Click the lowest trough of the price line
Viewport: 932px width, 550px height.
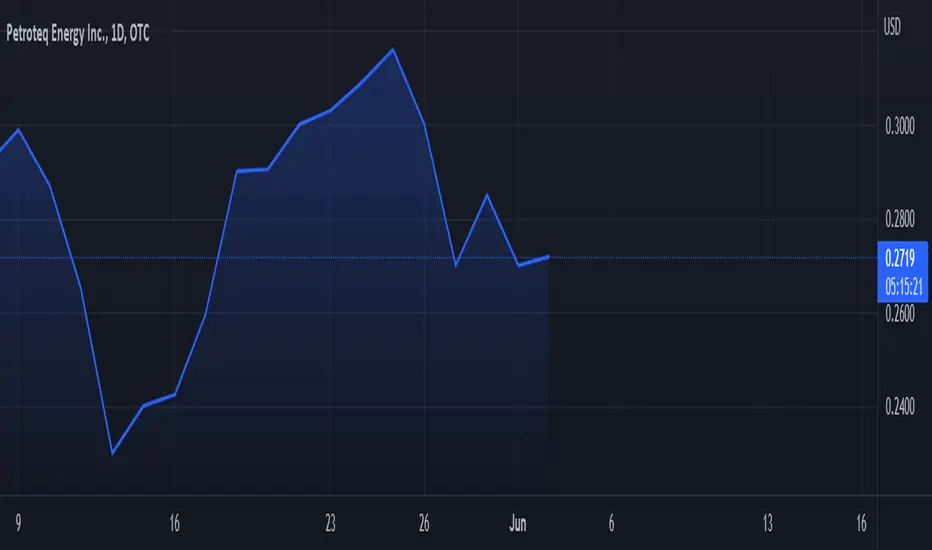pos(112,454)
